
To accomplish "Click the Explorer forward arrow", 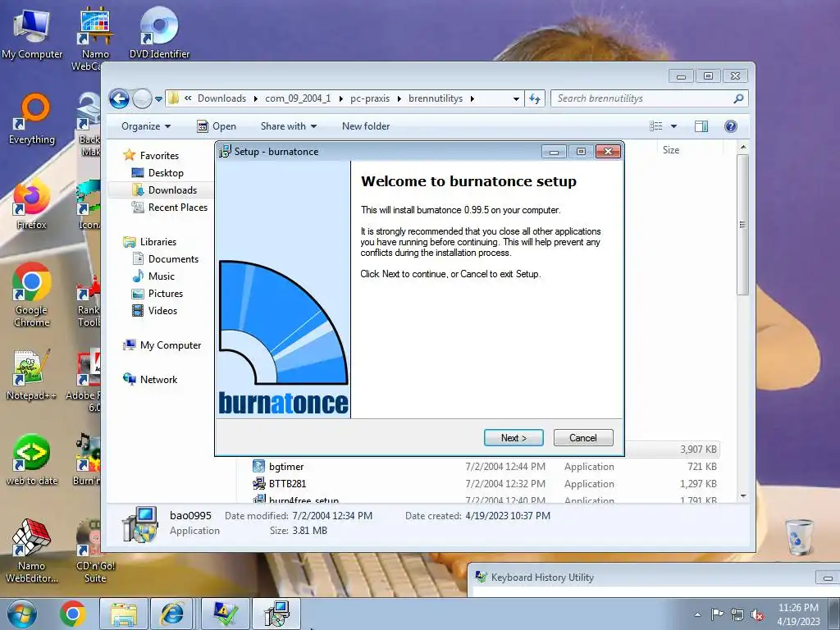I will (142, 98).
